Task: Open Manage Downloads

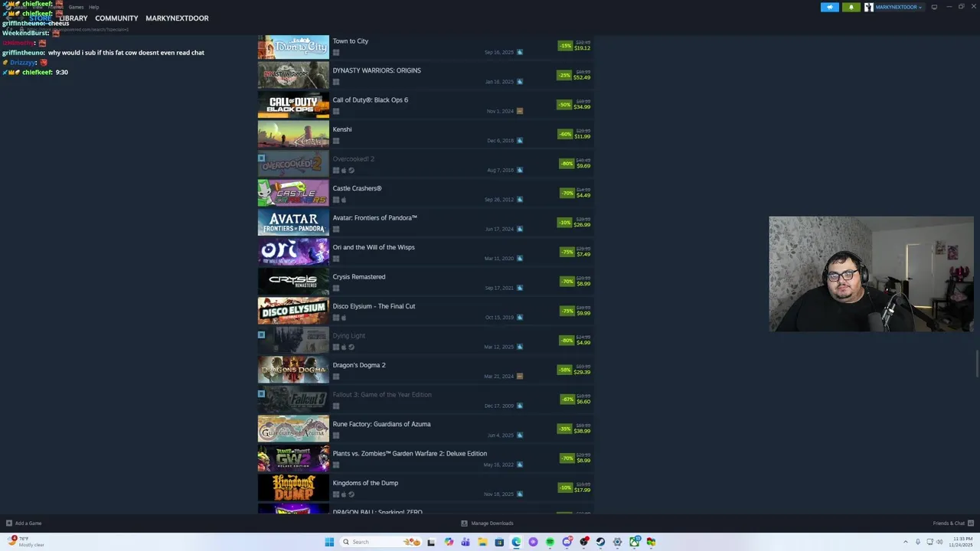Action: (x=487, y=523)
